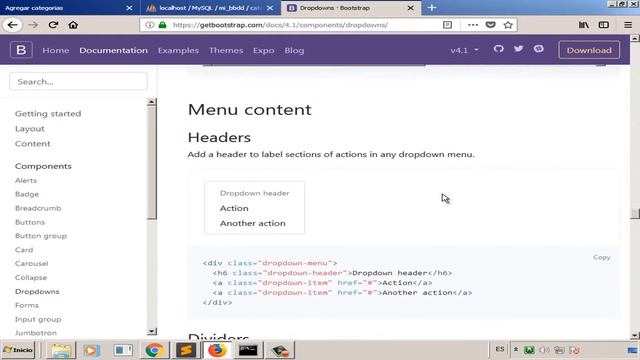Open the browser home page icon

tap(73, 25)
